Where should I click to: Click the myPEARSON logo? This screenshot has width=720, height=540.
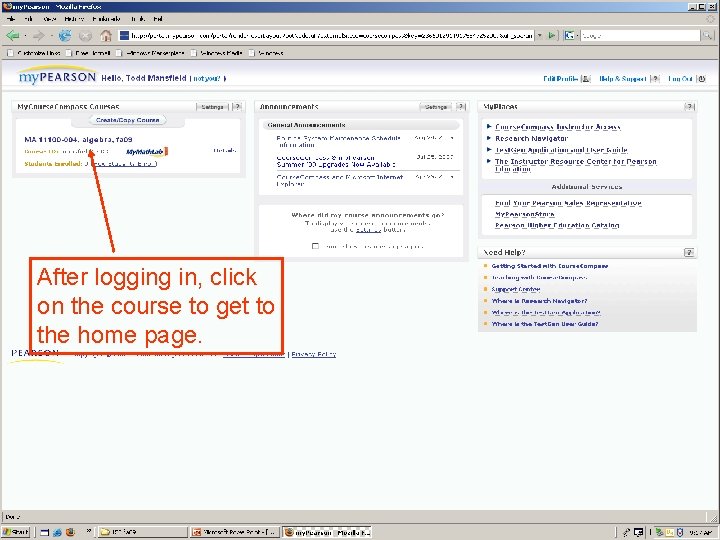click(57, 77)
